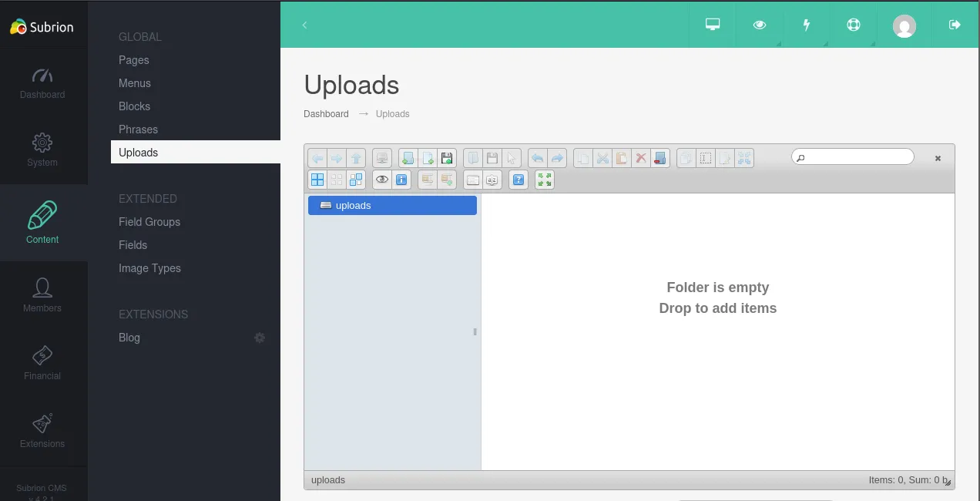The width and height of the screenshot is (980, 501).
Task: Select all items using the toolbar grid icon
Action: [317, 180]
